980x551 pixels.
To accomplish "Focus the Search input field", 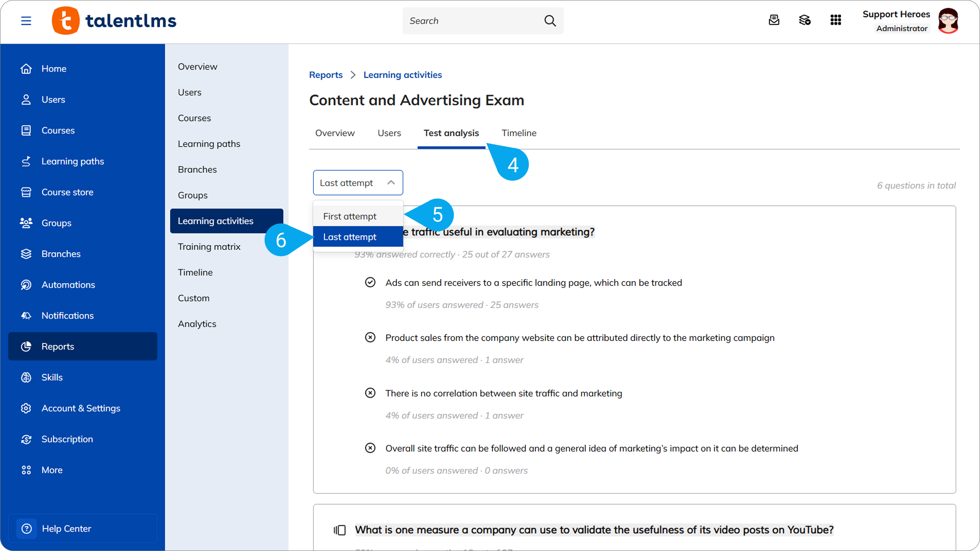I will 473,20.
